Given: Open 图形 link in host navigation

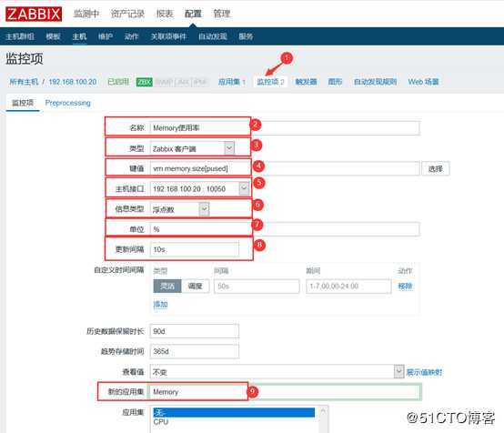Looking at the screenshot, I should [335, 82].
